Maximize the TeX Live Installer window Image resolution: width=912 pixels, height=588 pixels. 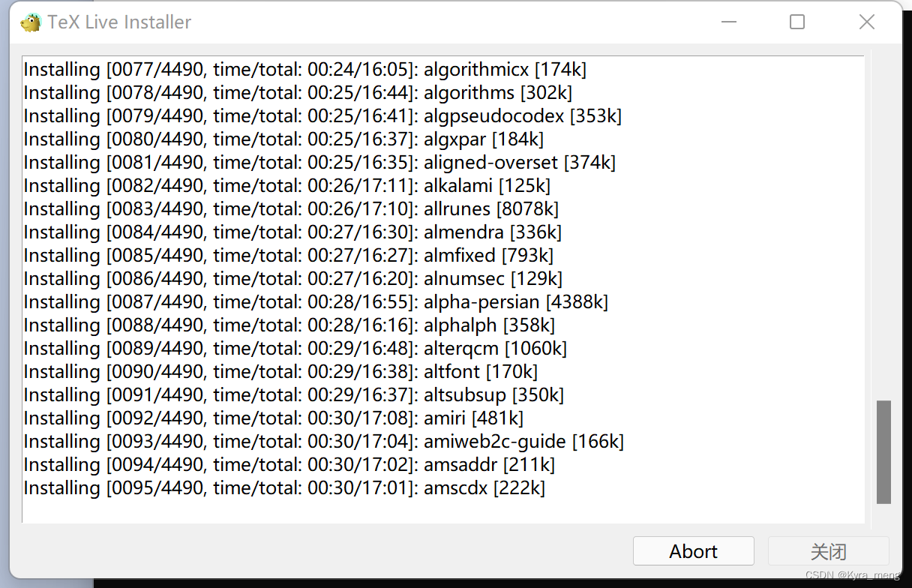coord(796,22)
